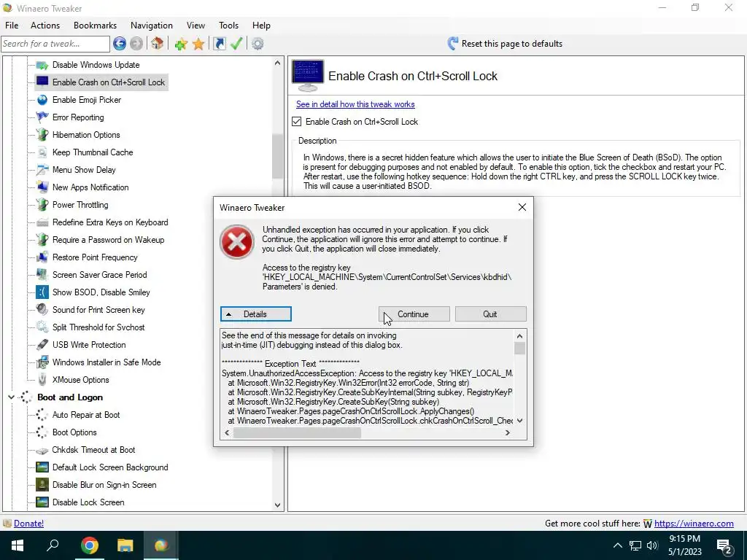
Task: Open the Bookmarks menu
Action: pos(95,26)
